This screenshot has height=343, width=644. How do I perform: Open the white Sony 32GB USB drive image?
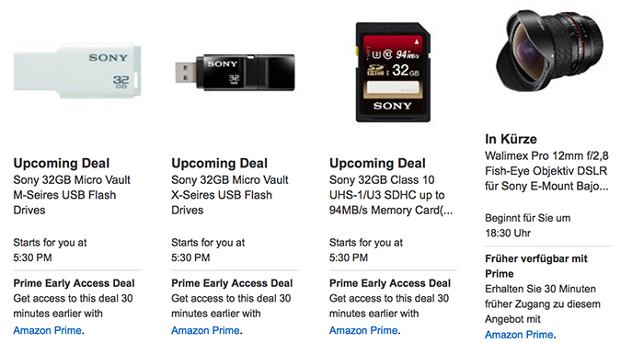[x=77, y=71]
